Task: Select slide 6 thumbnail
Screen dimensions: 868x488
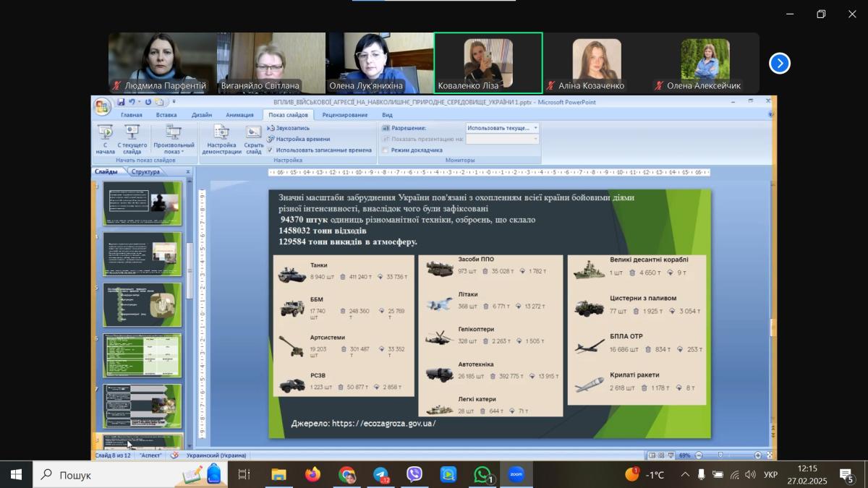Action: 142,355
